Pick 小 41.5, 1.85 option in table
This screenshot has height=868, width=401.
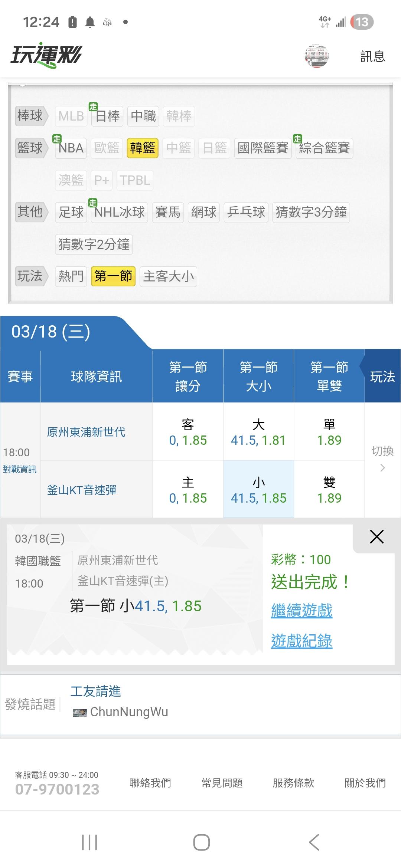pyautogui.click(x=258, y=490)
